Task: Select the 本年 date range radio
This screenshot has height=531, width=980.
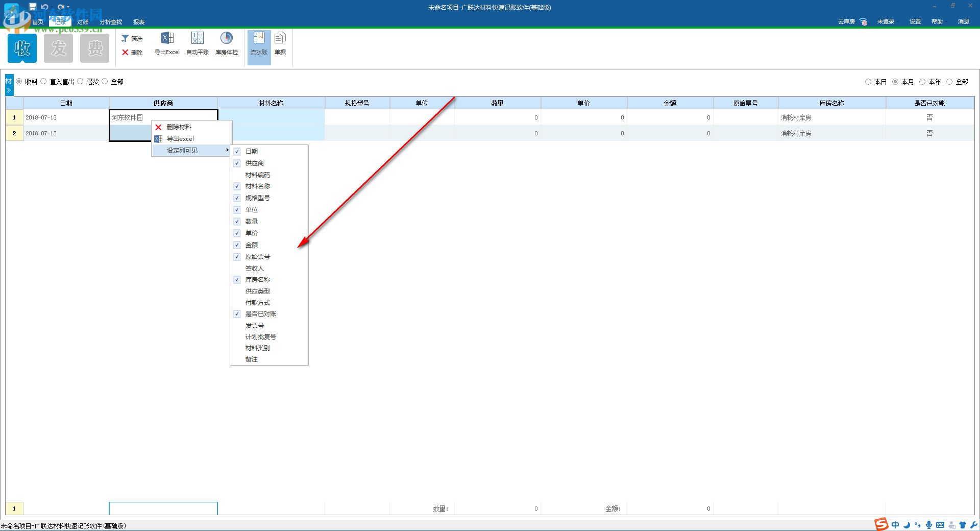Action: (922, 82)
